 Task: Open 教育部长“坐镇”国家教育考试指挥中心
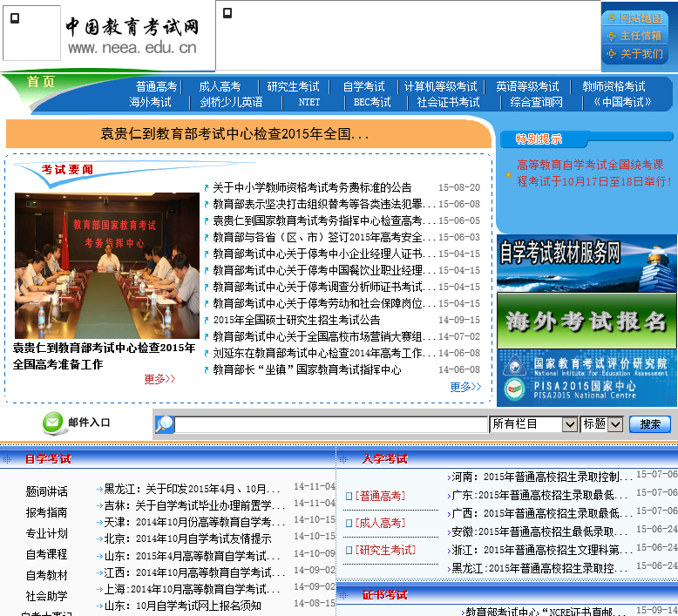tap(307, 370)
